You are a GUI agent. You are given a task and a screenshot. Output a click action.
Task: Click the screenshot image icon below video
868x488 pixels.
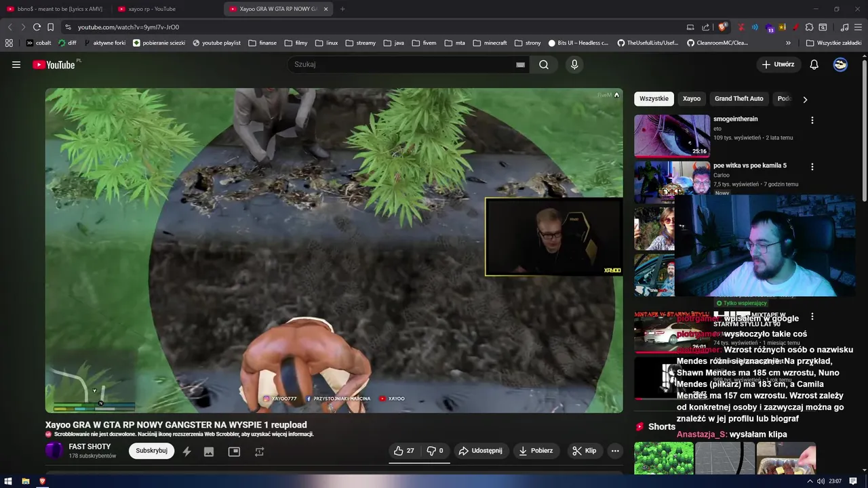[x=209, y=451]
